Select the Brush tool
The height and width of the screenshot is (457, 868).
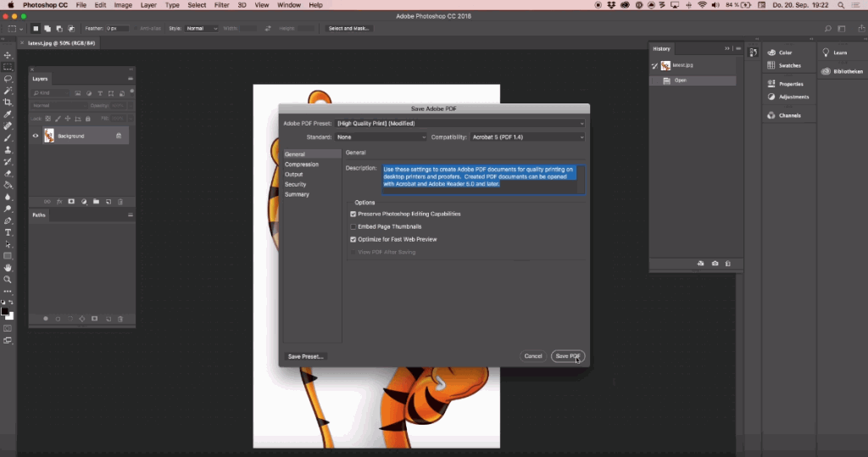8,138
